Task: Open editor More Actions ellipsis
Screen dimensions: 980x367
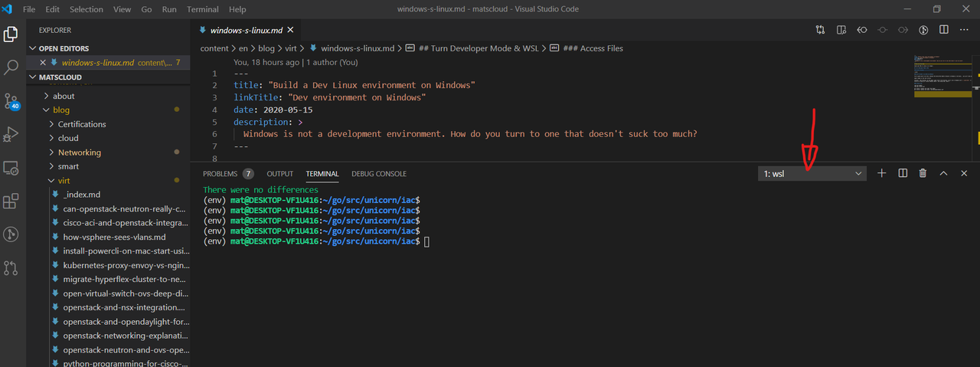Action: (x=964, y=30)
